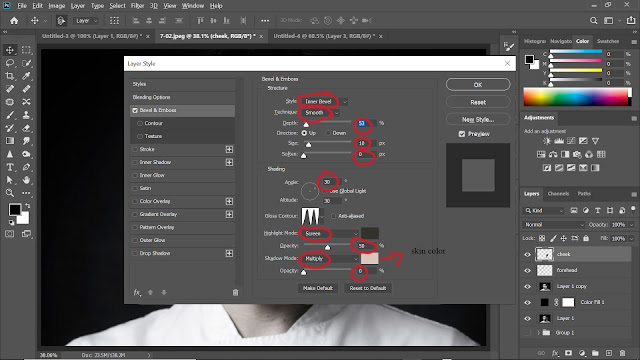The width and height of the screenshot is (640, 360).
Task: Add Levels adjustment icon
Action: 559,141
